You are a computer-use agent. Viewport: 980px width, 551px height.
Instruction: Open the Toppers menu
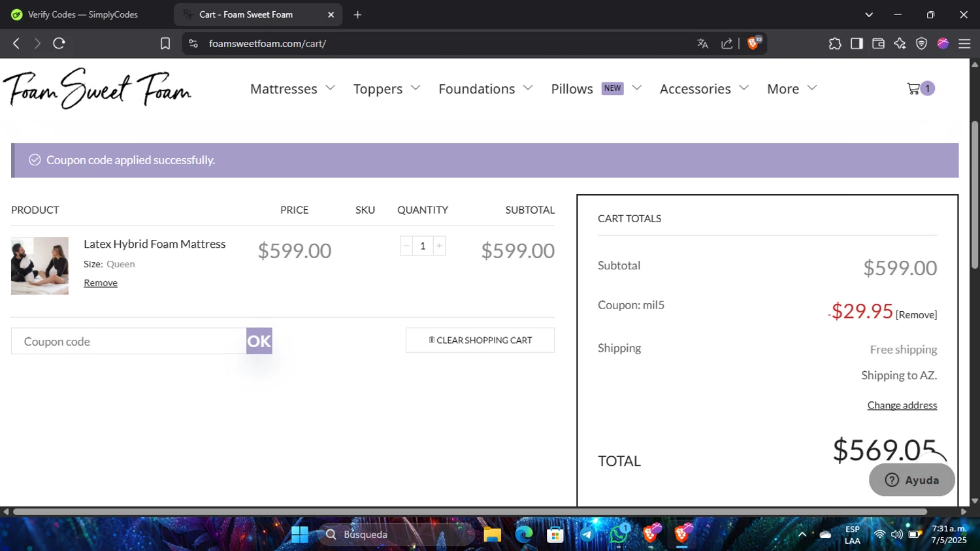click(x=378, y=89)
